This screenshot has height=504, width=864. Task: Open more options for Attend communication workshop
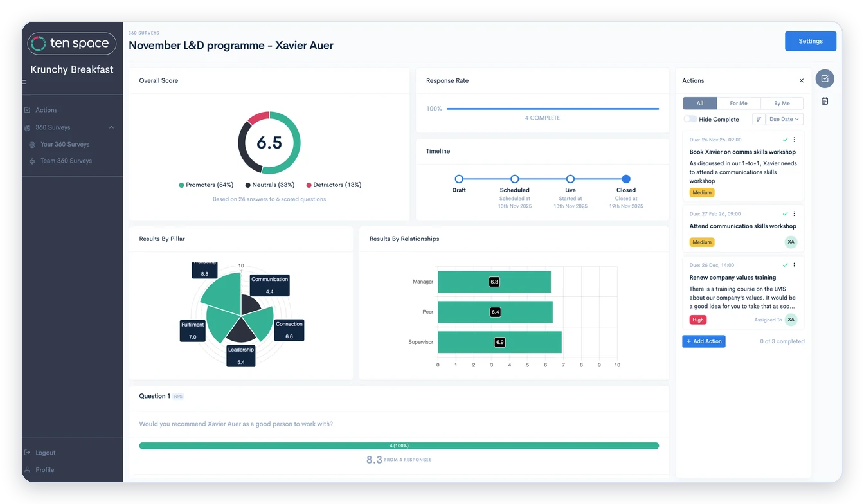click(794, 213)
